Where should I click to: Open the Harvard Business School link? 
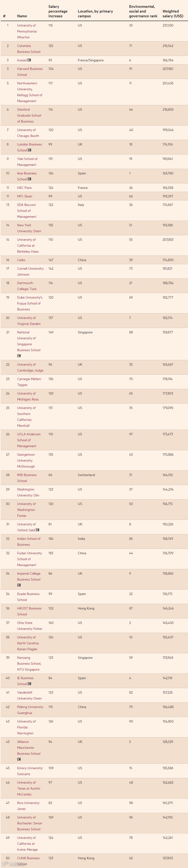point(30,72)
